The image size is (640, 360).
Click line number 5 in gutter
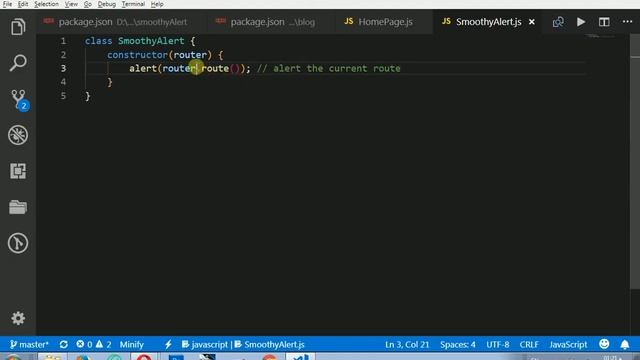tap(63, 96)
